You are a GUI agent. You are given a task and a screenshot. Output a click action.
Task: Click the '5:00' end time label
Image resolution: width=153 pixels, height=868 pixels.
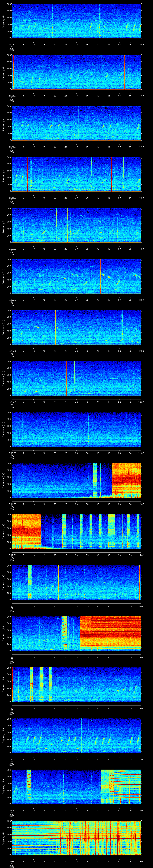pyautogui.click(x=141, y=147)
